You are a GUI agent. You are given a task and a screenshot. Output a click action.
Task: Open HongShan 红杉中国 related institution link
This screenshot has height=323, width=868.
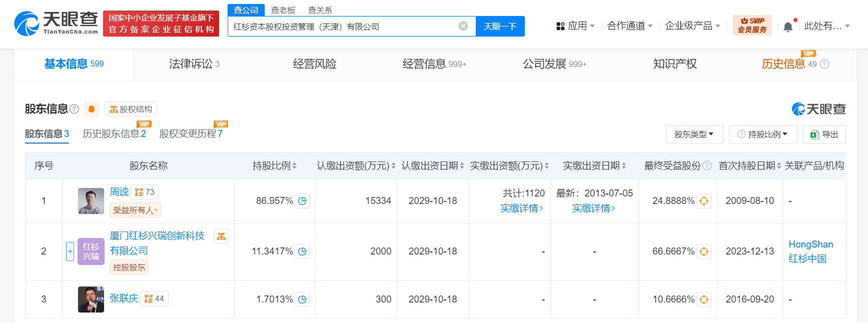click(811, 251)
